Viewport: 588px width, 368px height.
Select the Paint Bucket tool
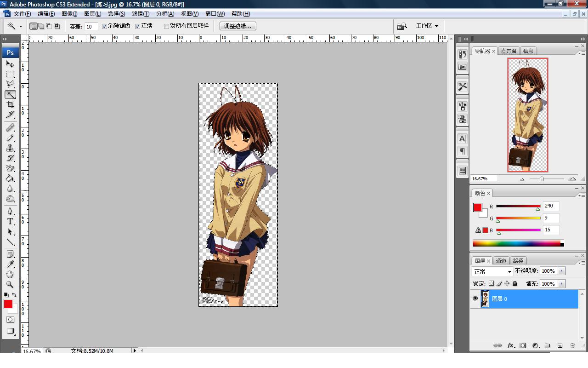click(x=10, y=178)
